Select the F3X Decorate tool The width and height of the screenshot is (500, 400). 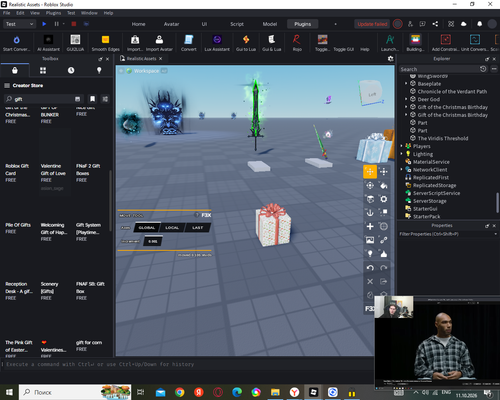pyautogui.click(x=384, y=254)
